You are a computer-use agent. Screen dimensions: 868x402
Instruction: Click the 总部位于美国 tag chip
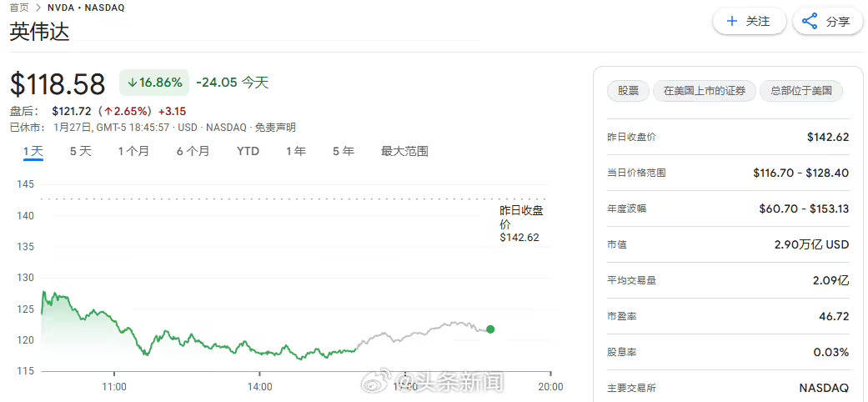tap(801, 91)
